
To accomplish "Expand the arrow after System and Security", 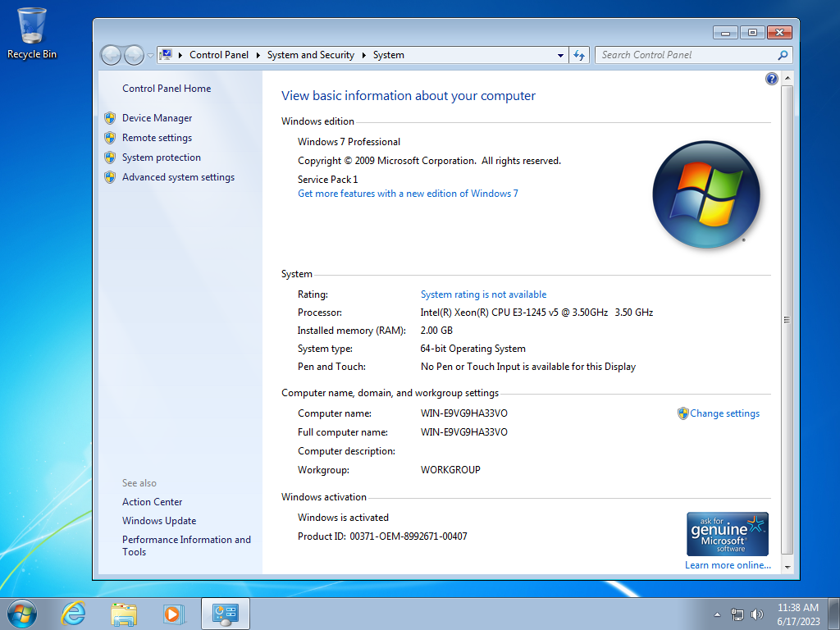I will pyautogui.click(x=363, y=55).
